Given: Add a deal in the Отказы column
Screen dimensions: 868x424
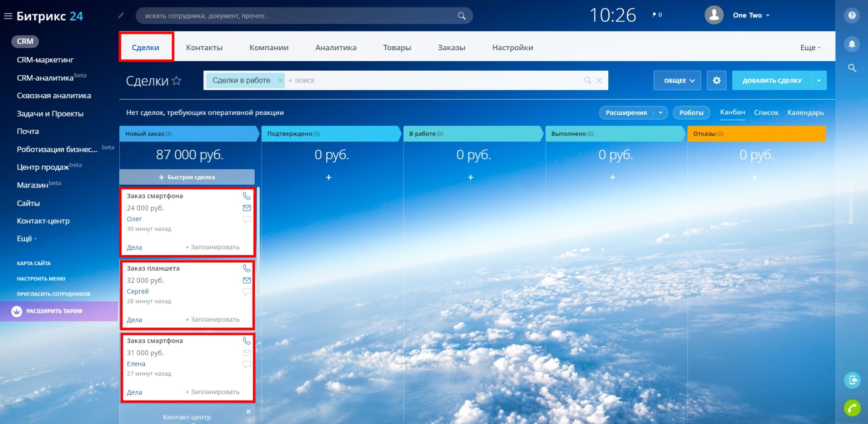Looking at the screenshot, I should 755,177.
